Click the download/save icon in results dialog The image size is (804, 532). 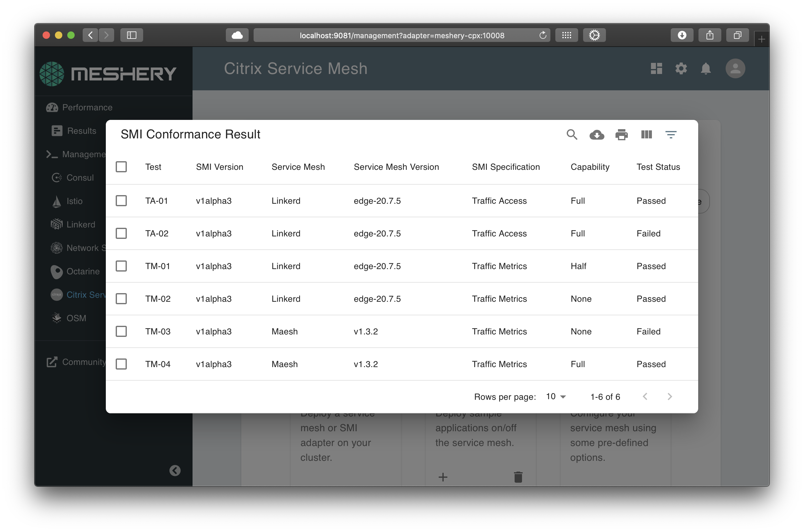(596, 134)
